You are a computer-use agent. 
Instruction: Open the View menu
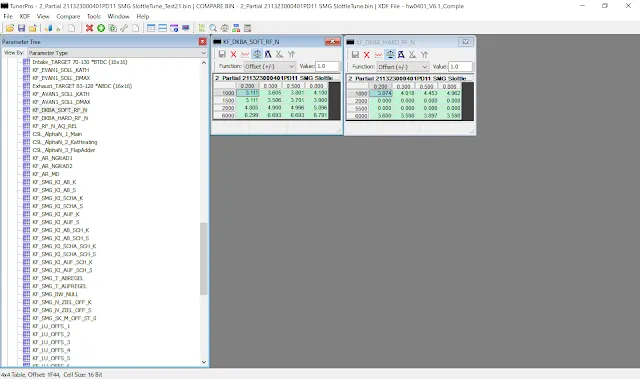(43, 17)
